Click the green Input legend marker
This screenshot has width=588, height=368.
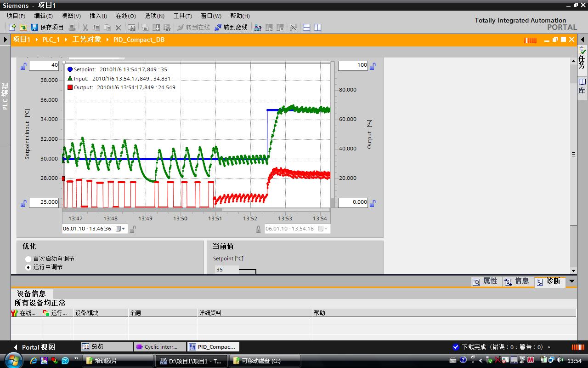coord(70,78)
